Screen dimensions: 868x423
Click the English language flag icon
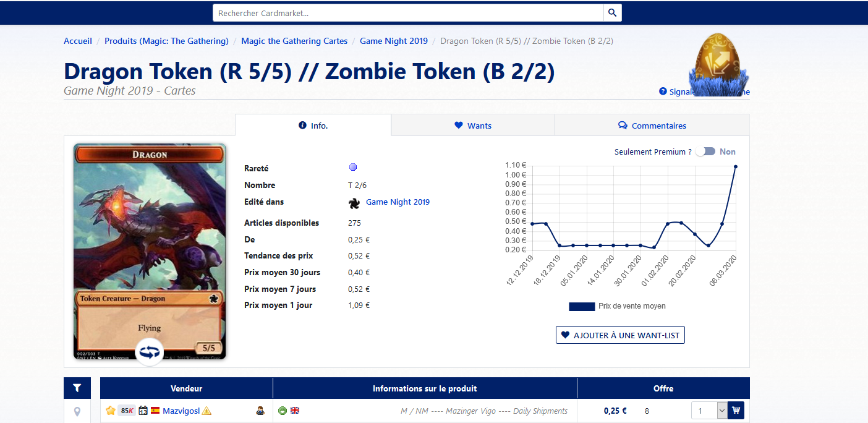pos(295,411)
